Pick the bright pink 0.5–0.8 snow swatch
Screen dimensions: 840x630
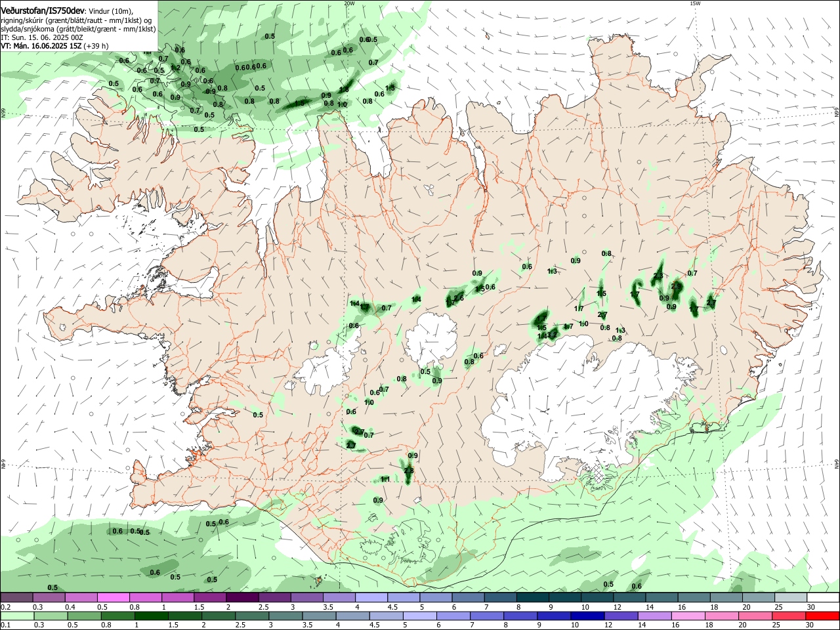pos(114,598)
